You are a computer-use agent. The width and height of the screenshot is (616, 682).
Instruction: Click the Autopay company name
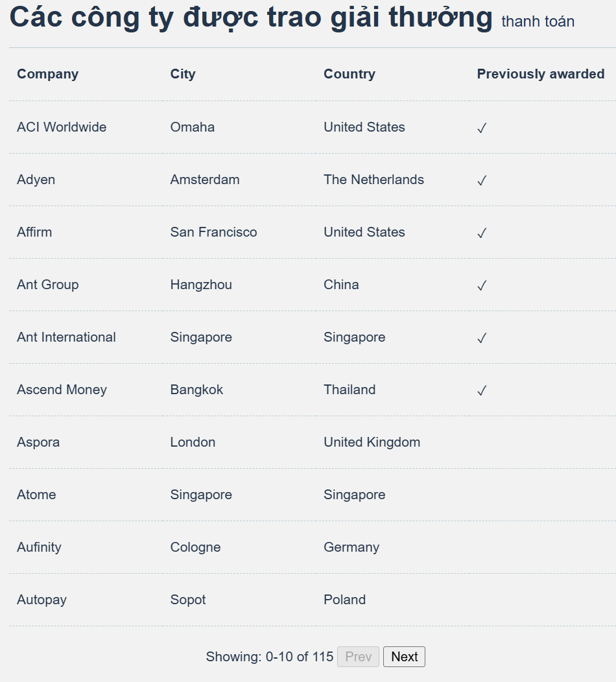tap(41, 600)
